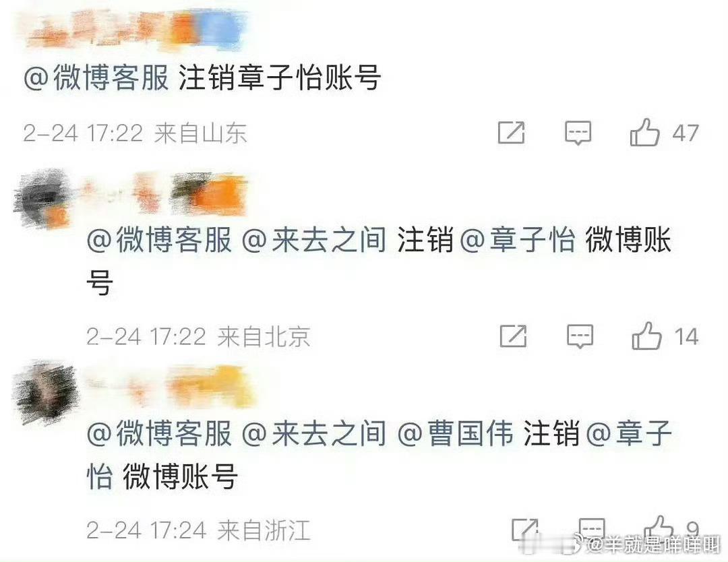Image resolution: width=728 pixels, height=562 pixels.
Task: Open the reply icon on the 北京 comment
Action: (x=580, y=336)
